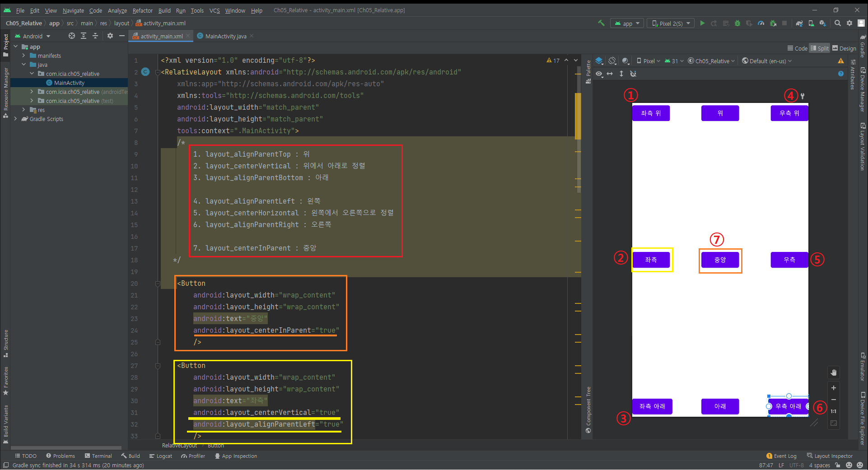Switch editor to Design view mode
The width and height of the screenshot is (868, 470).
[844, 48]
